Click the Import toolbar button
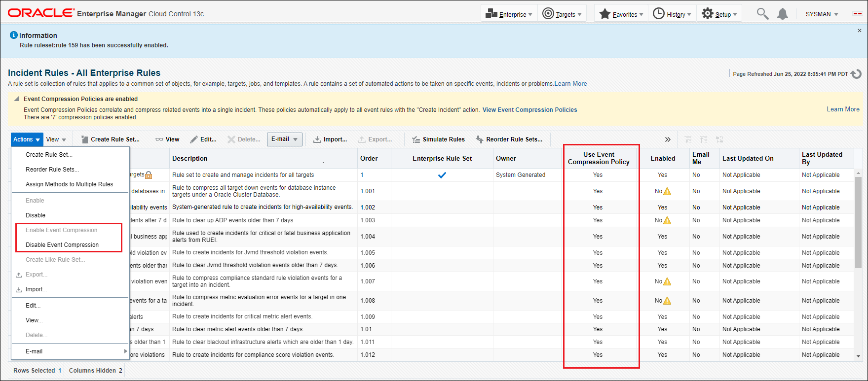Screen dimensions: 868x381 click(330, 139)
